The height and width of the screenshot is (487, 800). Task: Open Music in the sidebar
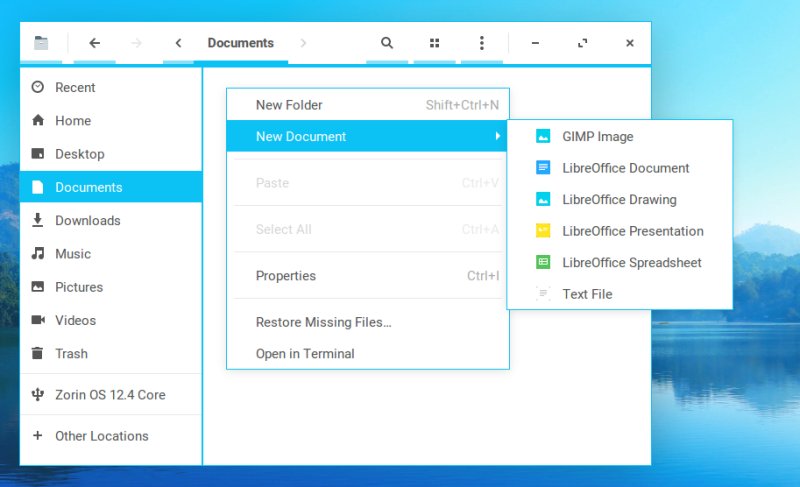pos(111,253)
